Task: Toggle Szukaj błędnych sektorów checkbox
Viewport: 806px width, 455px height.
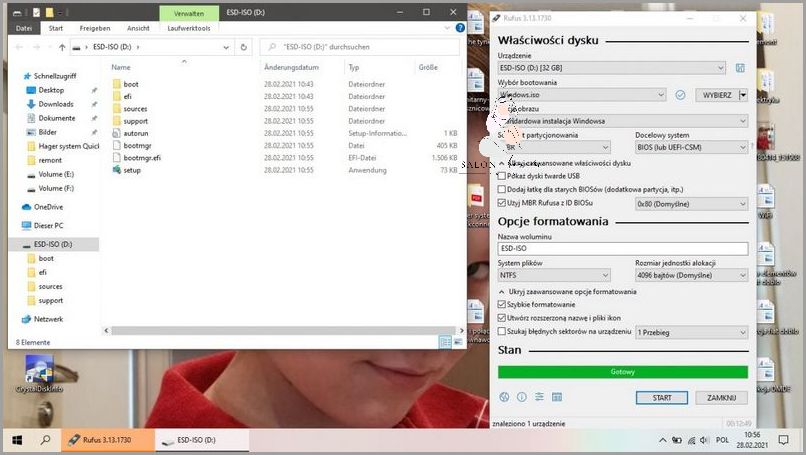Action: (502, 331)
